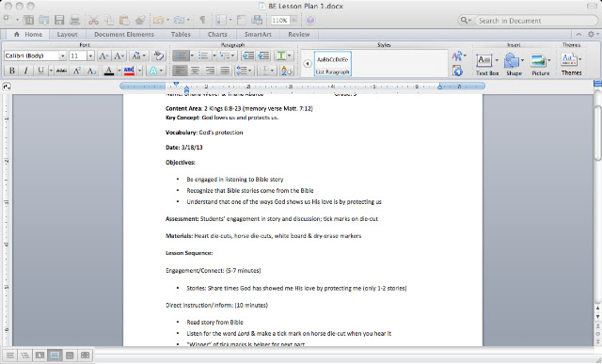Switch to the Home ribbon tab
The image size is (602, 364).
pos(28,34)
